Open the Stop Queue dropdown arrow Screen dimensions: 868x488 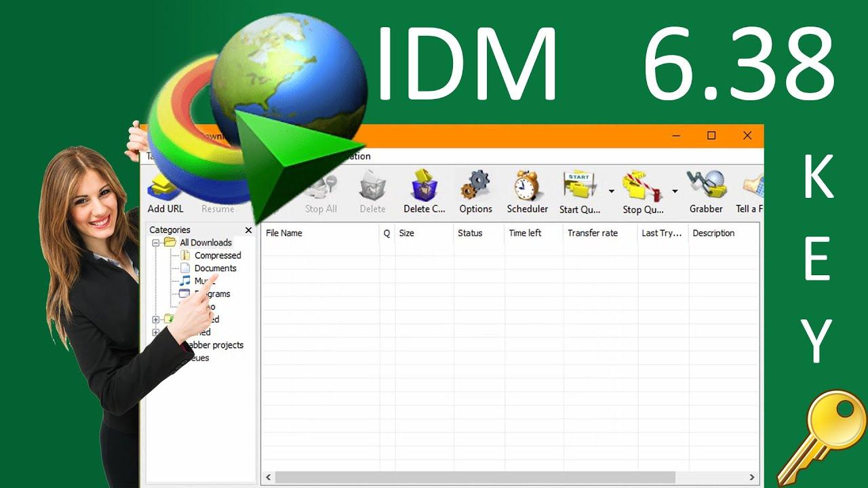[x=675, y=192]
